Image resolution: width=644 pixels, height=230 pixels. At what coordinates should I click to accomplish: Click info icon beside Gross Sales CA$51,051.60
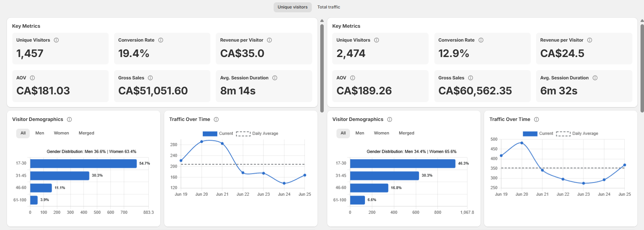point(150,78)
